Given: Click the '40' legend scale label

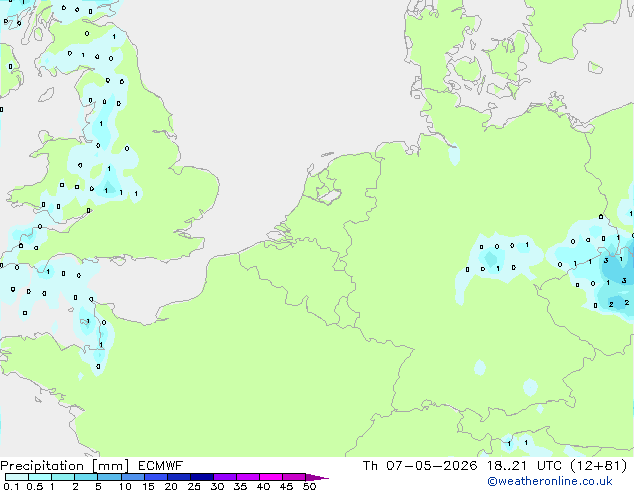Looking at the screenshot, I should point(263,486).
